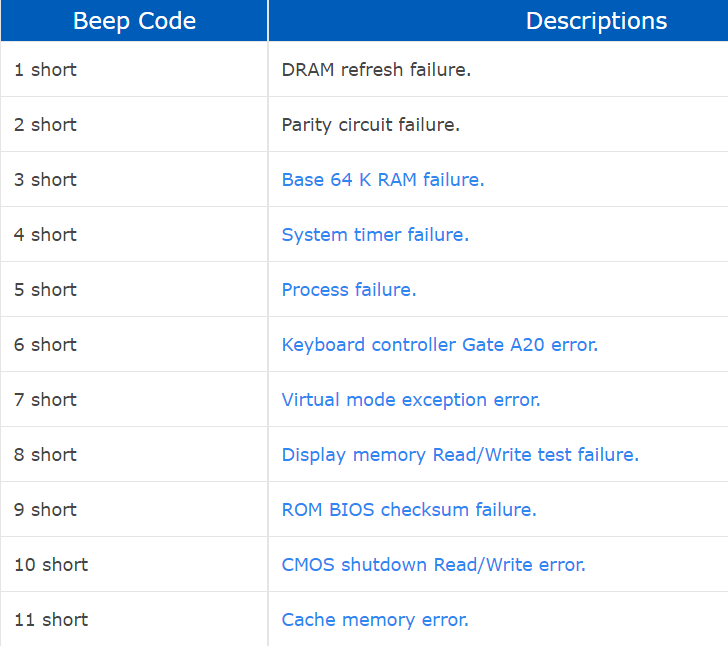Click the "1 short" beep code cell

[x=45, y=70]
